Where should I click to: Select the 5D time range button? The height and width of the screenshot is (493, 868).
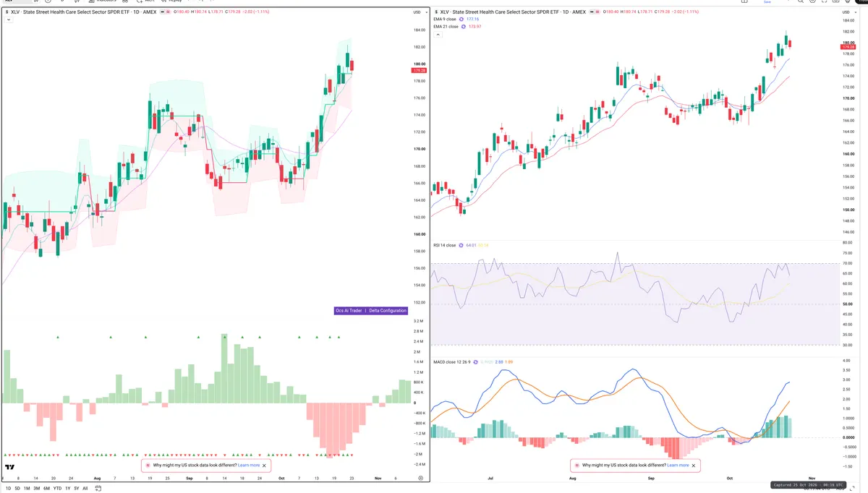point(17,488)
